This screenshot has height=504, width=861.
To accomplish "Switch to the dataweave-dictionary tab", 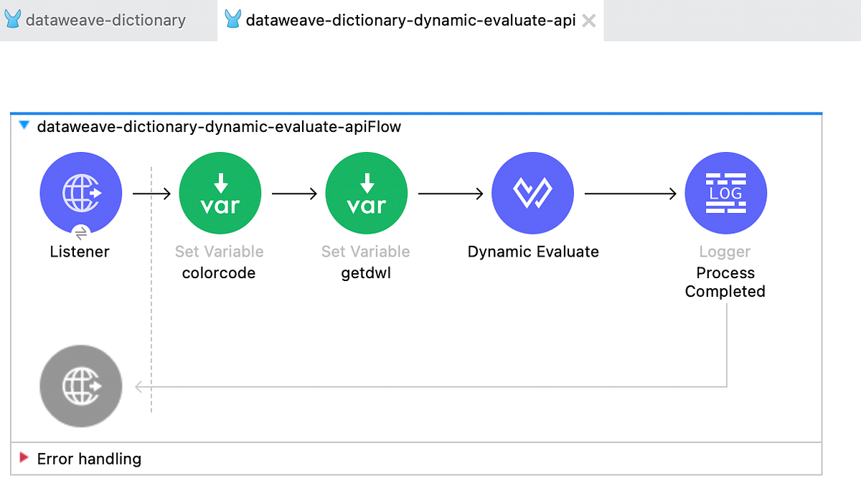I will tap(106, 19).
